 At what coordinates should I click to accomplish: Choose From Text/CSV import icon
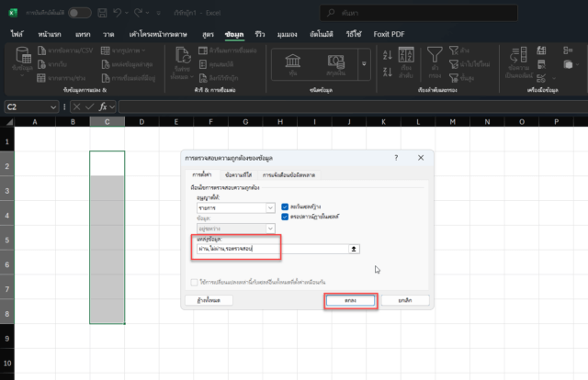pos(41,50)
